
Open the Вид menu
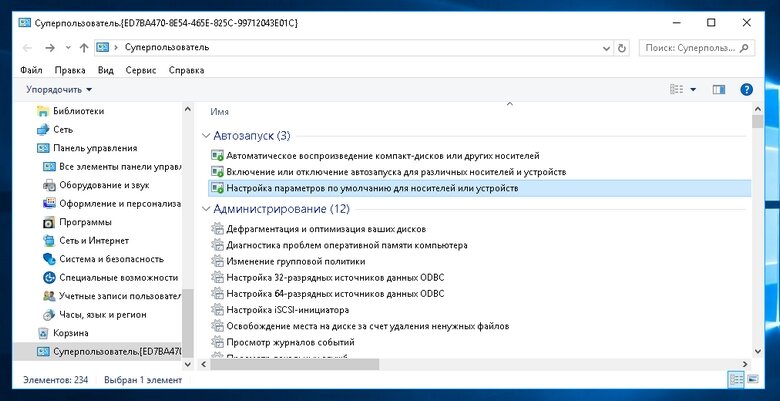click(x=105, y=70)
